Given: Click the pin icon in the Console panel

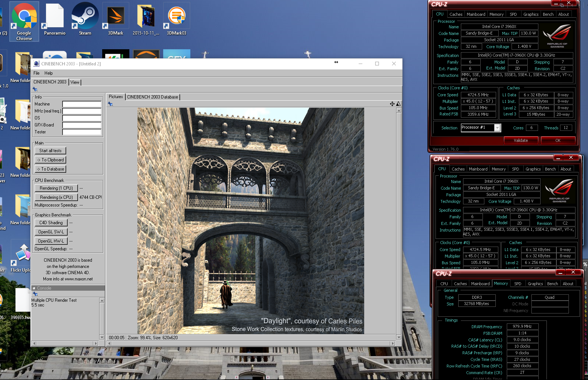Looking at the screenshot, I should coord(35,294).
